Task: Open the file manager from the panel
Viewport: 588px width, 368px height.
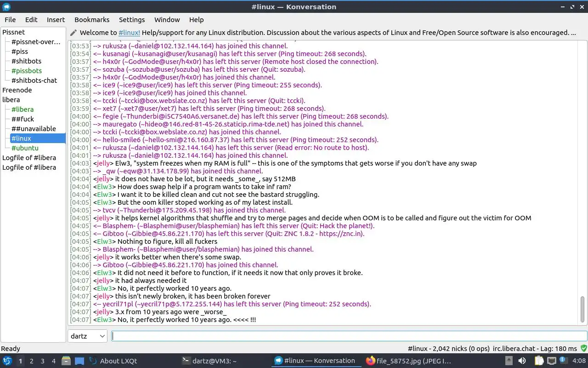Action: pos(66,361)
